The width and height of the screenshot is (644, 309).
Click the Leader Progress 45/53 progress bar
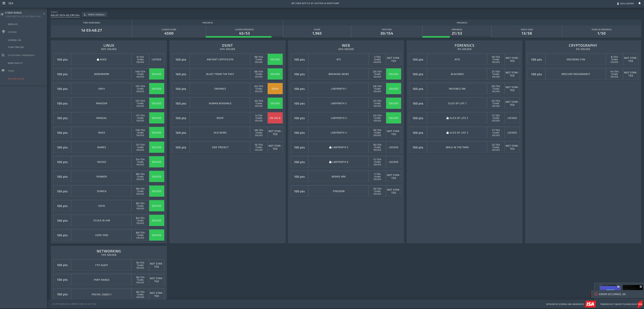click(244, 37)
